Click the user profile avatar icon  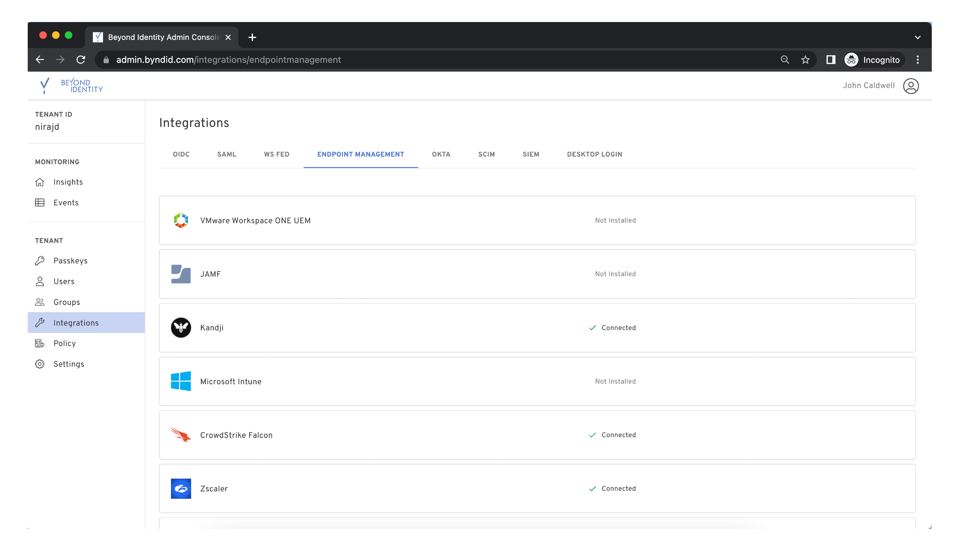tap(911, 86)
